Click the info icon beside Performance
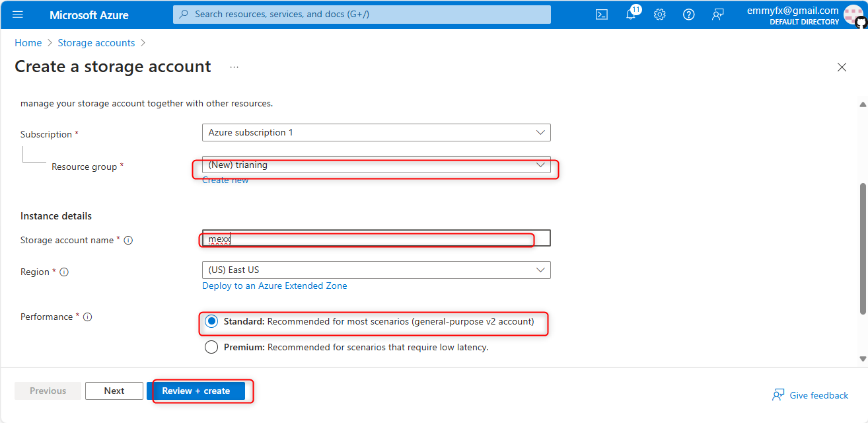This screenshot has height=423, width=868. (87, 317)
